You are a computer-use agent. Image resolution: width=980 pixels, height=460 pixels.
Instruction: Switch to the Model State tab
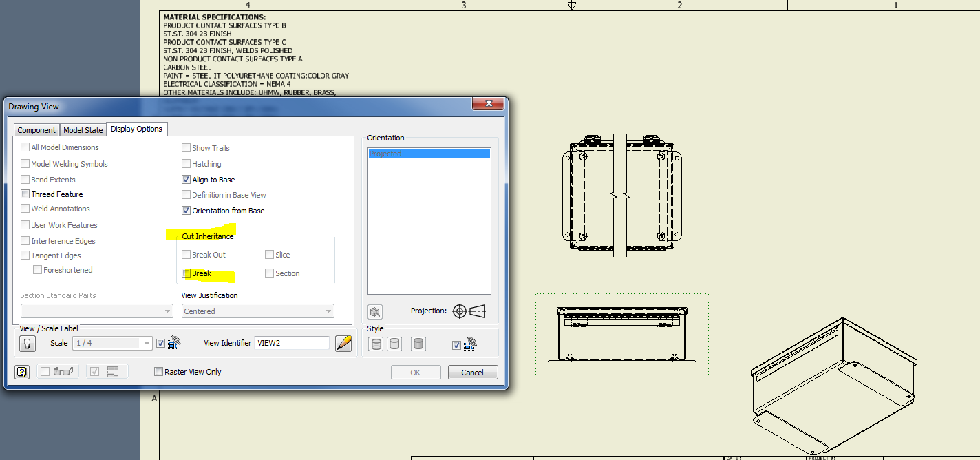(x=83, y=129)
